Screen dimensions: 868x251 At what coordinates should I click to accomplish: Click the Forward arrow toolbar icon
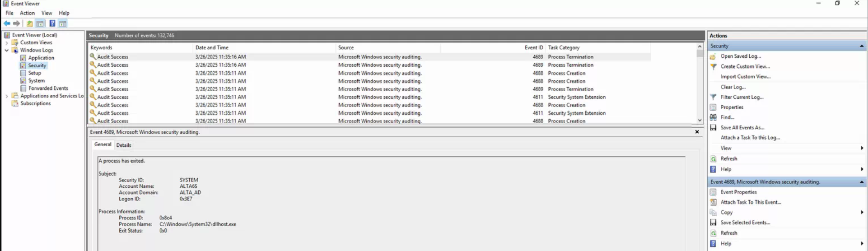click(x=17, y=23)
